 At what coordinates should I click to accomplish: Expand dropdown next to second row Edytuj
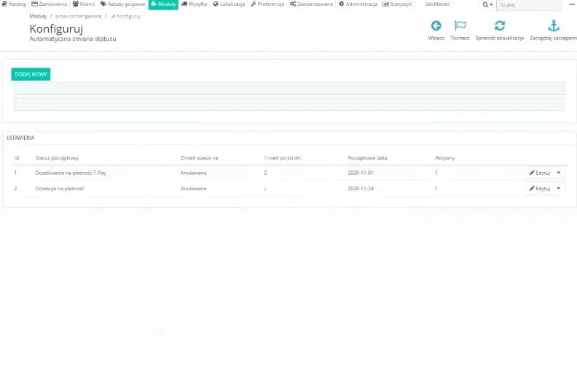(x=559, y=188)
